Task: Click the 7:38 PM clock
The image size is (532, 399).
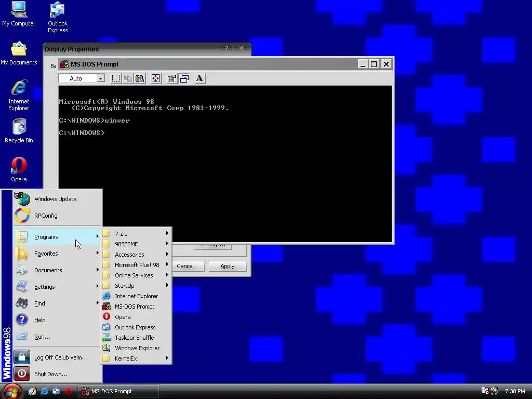Action: tap(515, 391)
